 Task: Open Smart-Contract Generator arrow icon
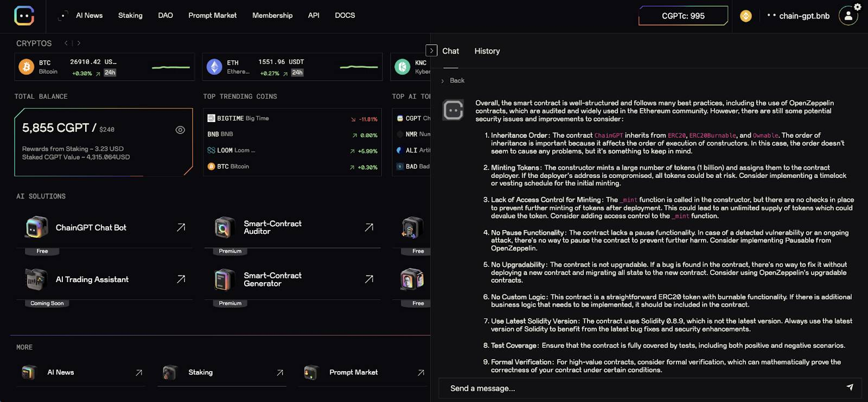pyautogui.click(x=369, y=279)
